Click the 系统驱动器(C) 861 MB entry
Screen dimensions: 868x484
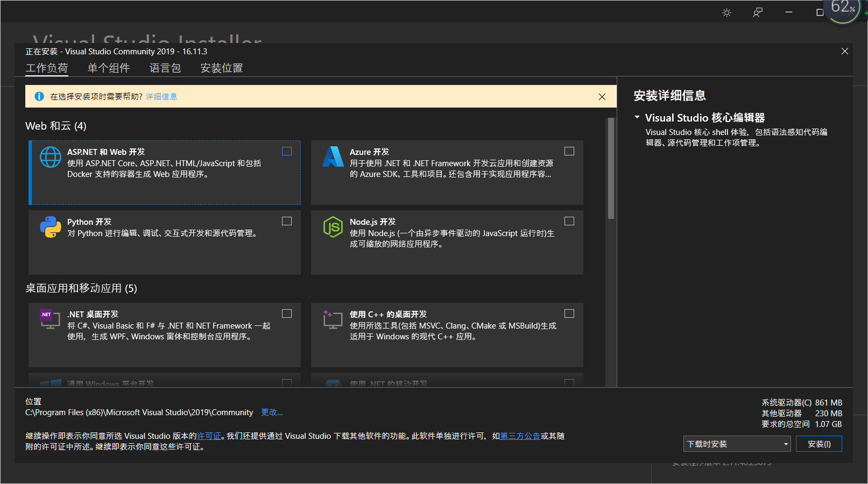coord(802,403)
